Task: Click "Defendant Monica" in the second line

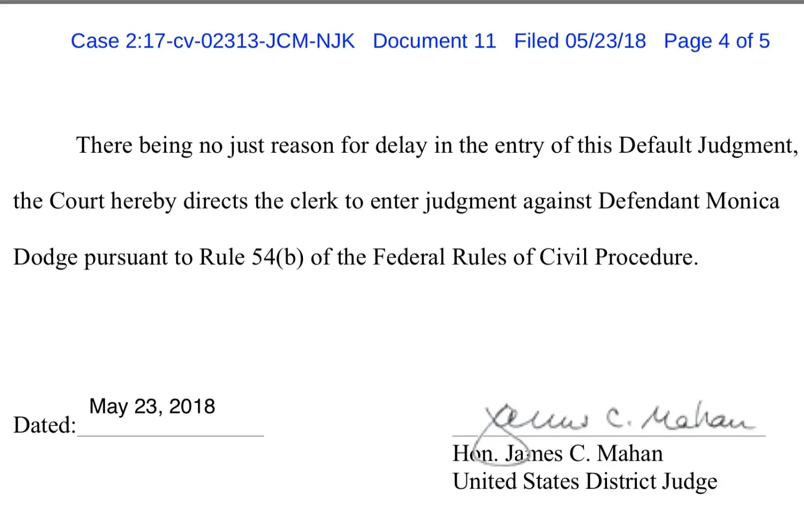Action: tap(688, 201)
